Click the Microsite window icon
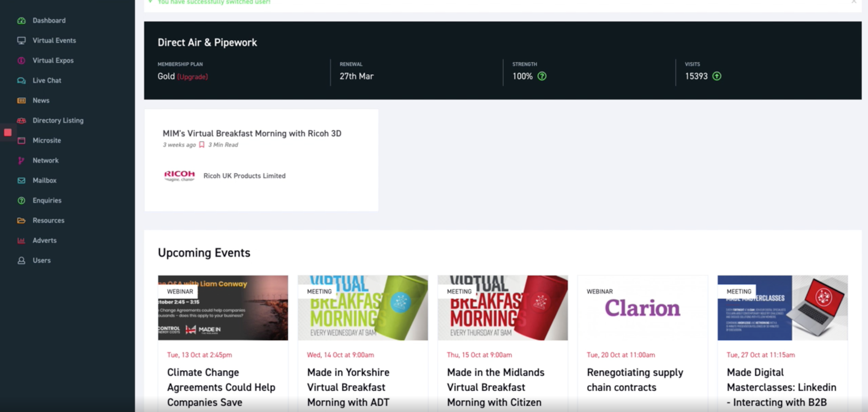This screenshot has width=868, height=412. [21, 141]
